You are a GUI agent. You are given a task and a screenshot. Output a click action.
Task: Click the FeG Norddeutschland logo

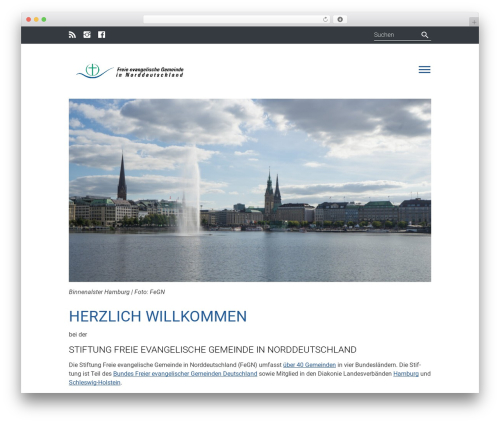coord(130,71)
